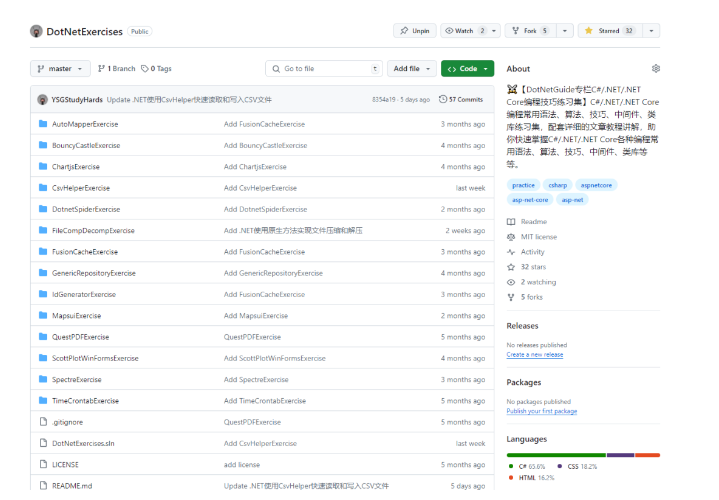Open the ScottPlotWinFormsExercise folder

(x=95, y=358)
